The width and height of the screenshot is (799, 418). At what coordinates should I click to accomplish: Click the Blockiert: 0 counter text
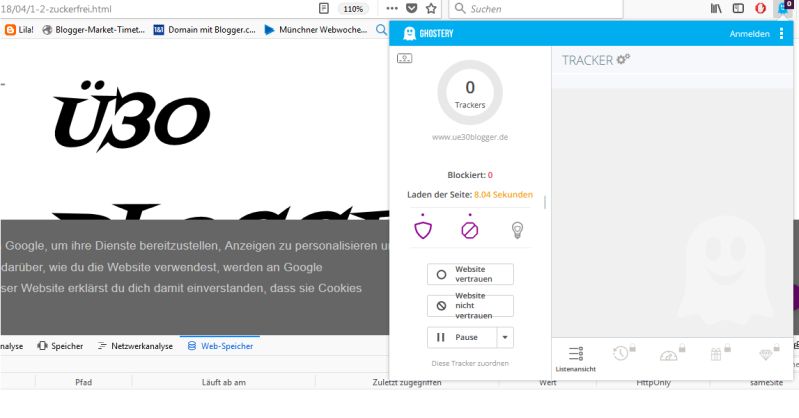470,175
